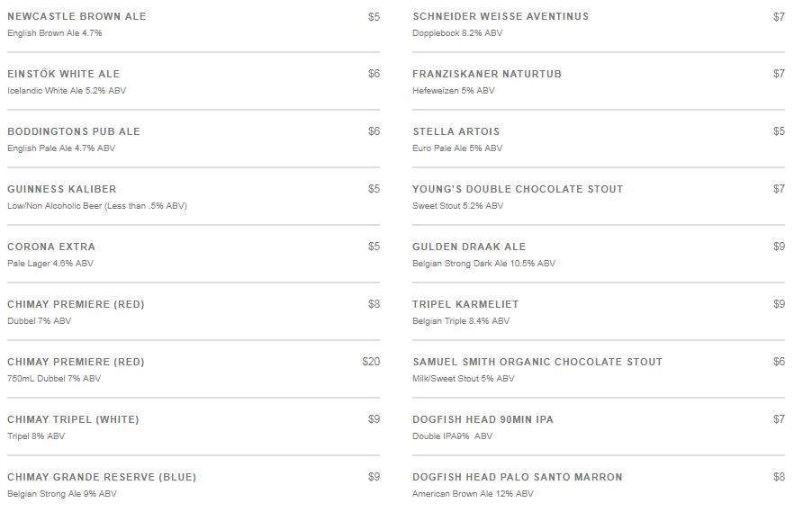Open the Boddingtons Pub Ale item
Image resolution: width=812 pixels, height=512 pixels.
(x=74, y=131)
